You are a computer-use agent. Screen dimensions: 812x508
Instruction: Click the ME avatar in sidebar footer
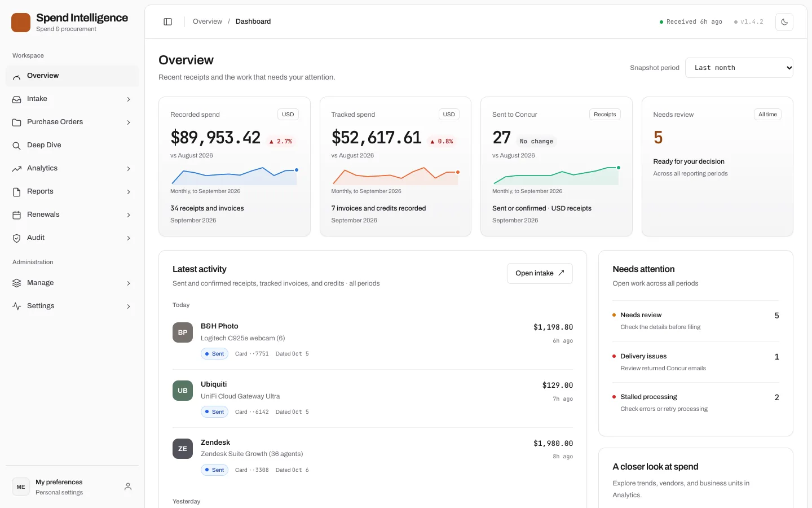pyautogui.click(x=21, y=487)
